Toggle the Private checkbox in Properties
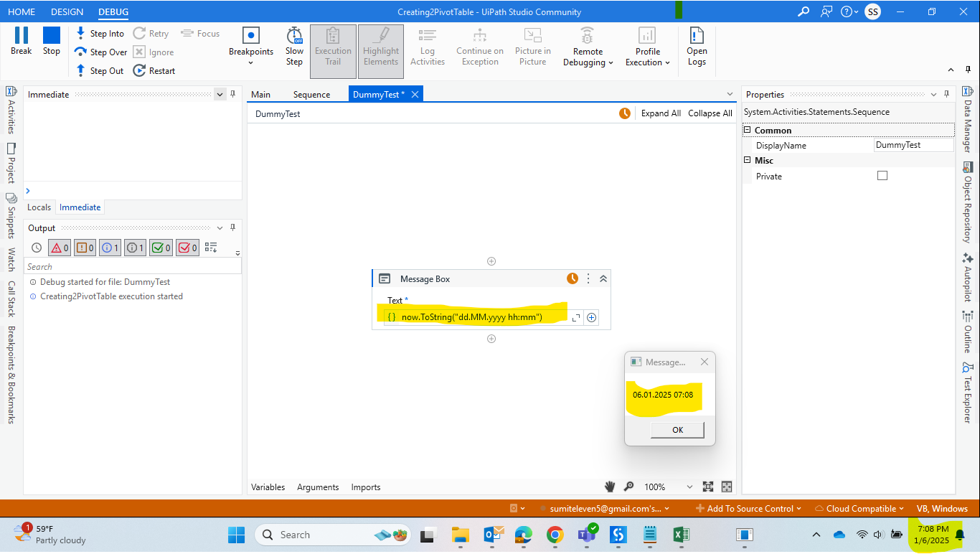 pyautogui.click(x=882, y=176)
